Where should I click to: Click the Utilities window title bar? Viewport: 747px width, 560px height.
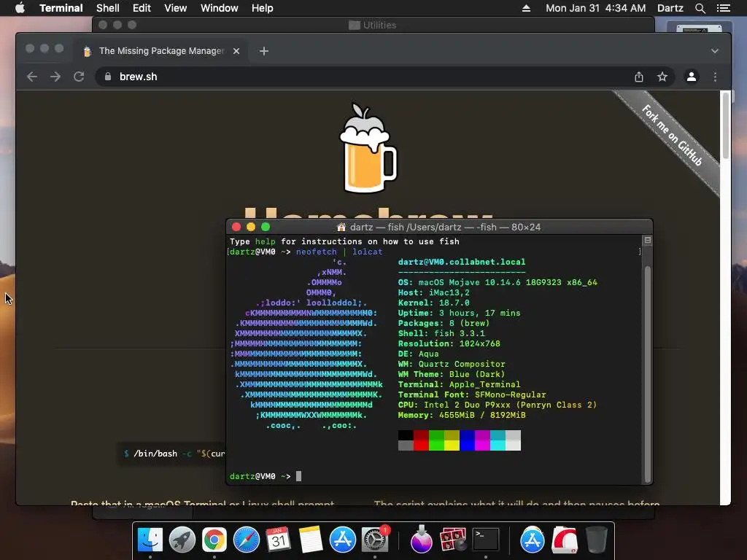373,25
